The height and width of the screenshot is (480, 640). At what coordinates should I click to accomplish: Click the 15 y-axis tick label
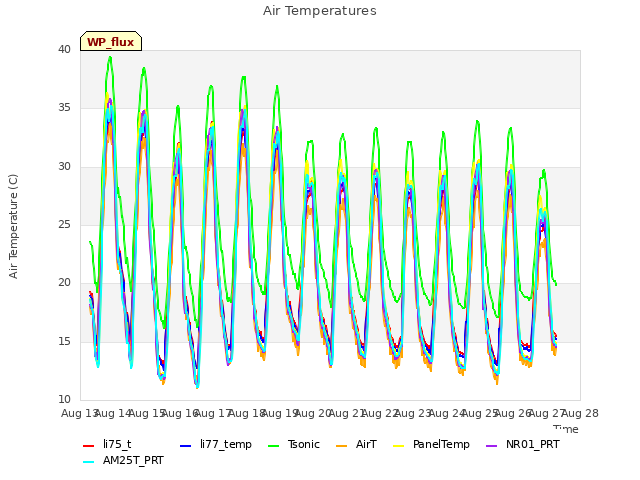click(x=64, y=341)
